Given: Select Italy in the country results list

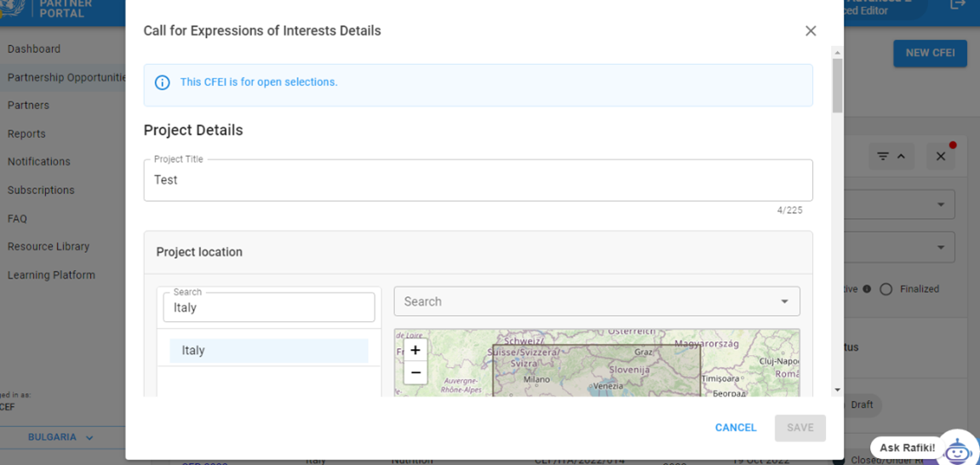Looking at the screenshot, I should coord(269,351).
